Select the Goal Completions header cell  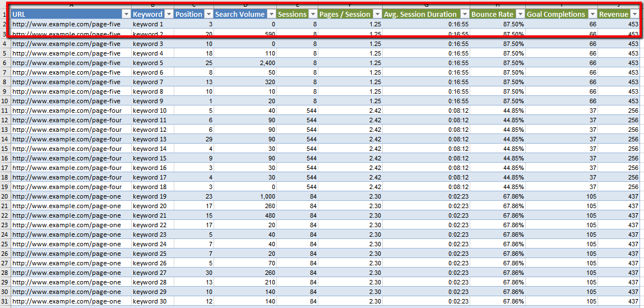tap(562, 15)
